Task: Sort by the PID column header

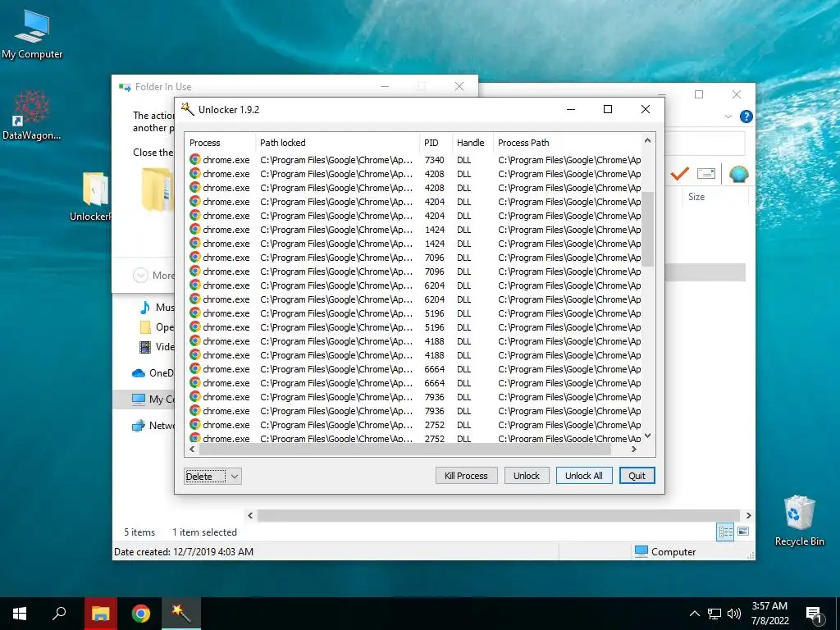Action: click(x=436, y=143)
